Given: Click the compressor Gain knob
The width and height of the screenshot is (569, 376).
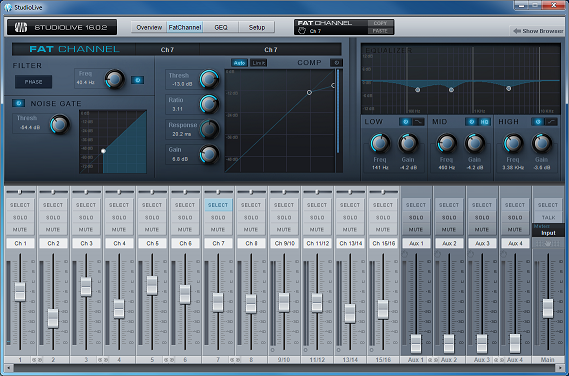Looking at the screenshot, I should [209, 154].
